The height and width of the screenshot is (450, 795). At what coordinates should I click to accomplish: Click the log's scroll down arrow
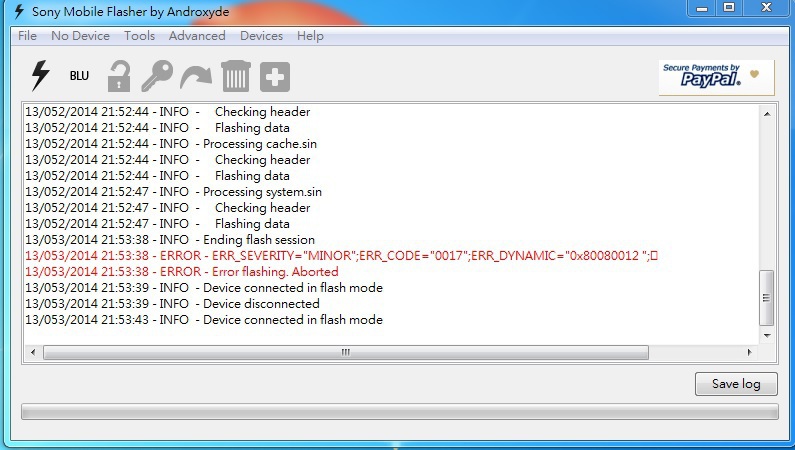point(767,335)
